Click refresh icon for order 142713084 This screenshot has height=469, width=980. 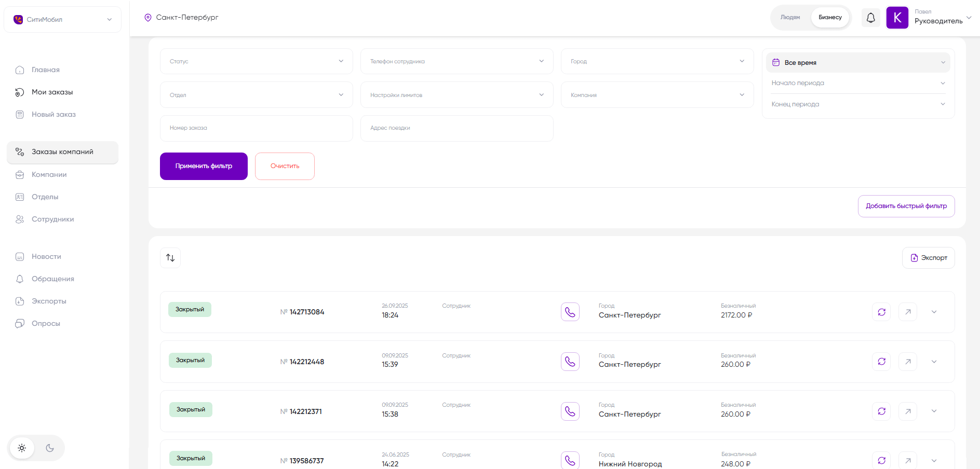(881, 312)
